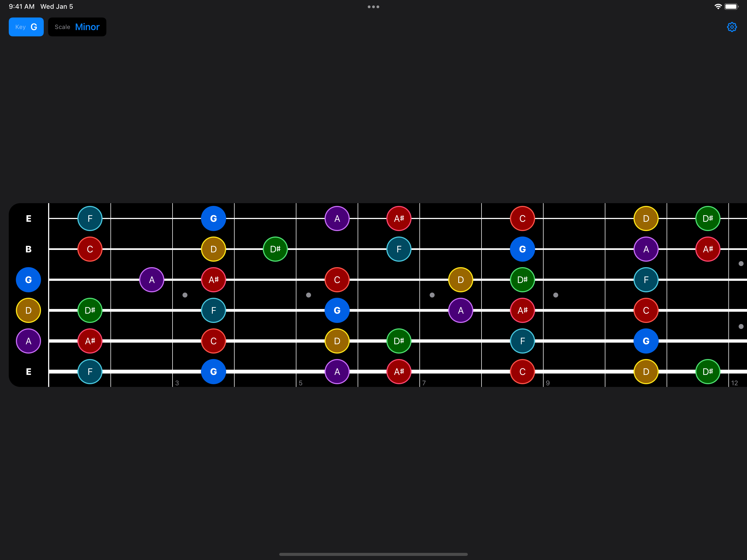Tap A on the D string, fret 7

tap(461, 310)
